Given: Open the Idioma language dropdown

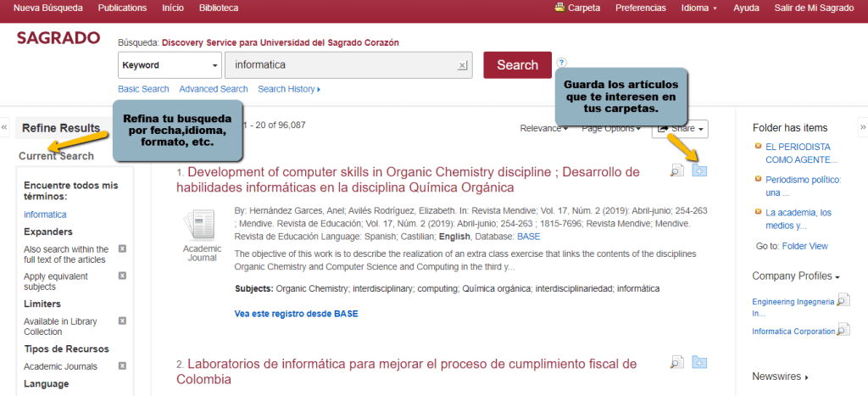Looking at the screenshot, I should 698,8.
